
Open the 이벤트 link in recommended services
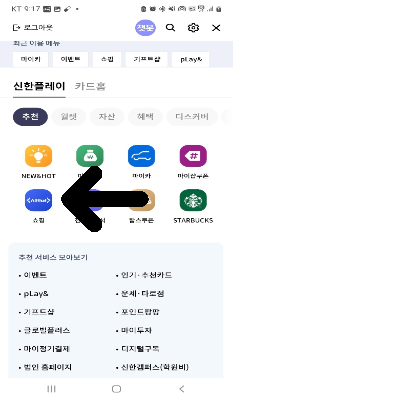point(35,275)
